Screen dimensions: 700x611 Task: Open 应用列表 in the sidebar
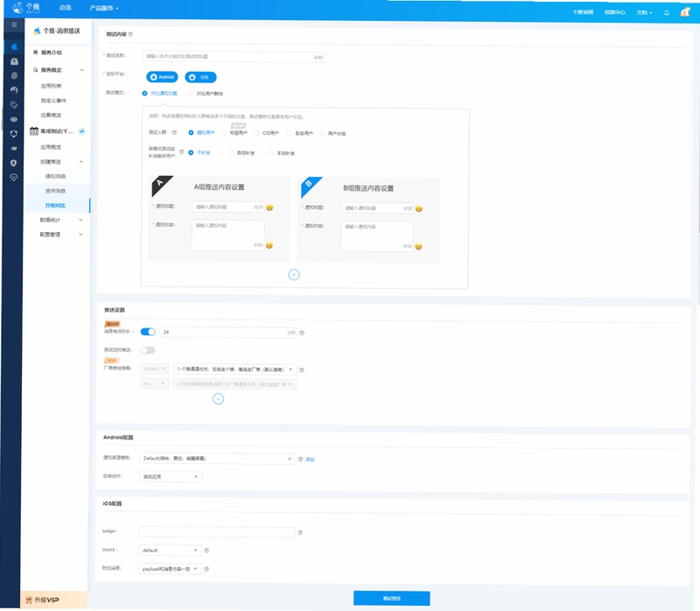[52, 86]
